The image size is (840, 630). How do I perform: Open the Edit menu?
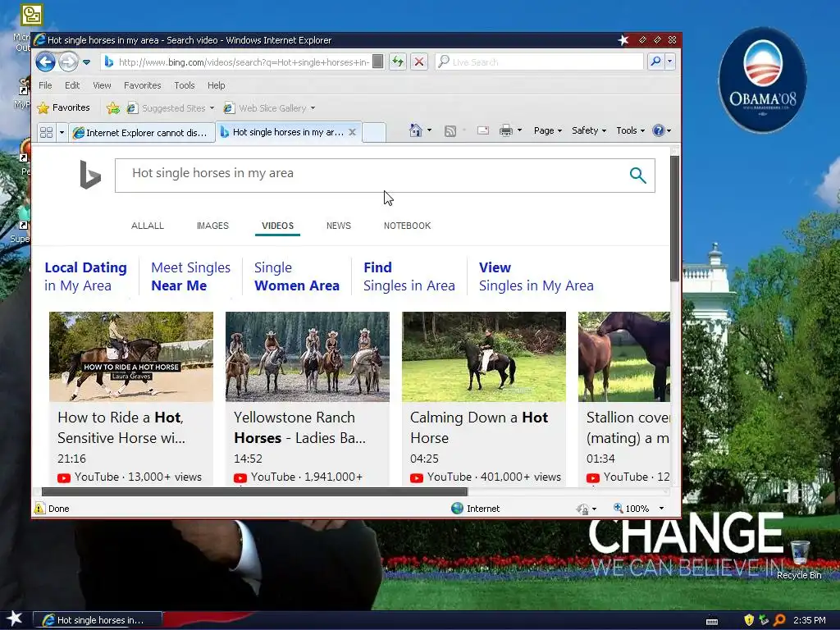(x=72, y=85)
